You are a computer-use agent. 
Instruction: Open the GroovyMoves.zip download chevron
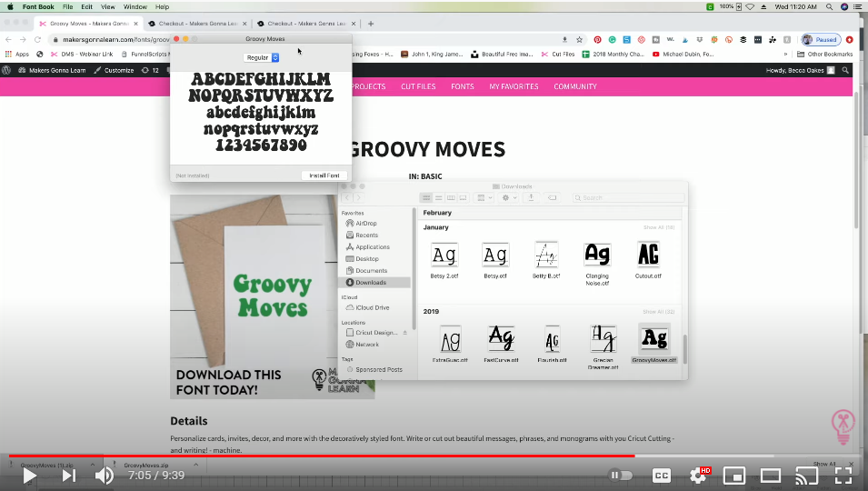coord(196,465)
